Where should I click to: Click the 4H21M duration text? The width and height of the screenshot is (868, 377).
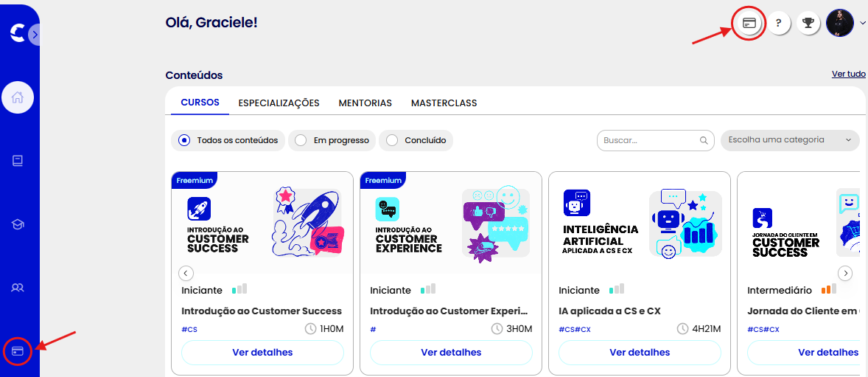707,330
